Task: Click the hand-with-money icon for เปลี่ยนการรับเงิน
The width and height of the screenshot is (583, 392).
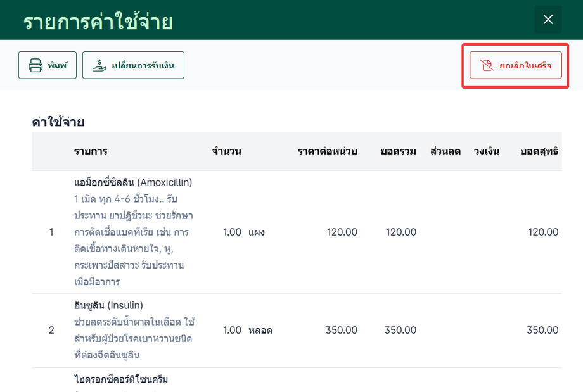Action: pos(99,65)
